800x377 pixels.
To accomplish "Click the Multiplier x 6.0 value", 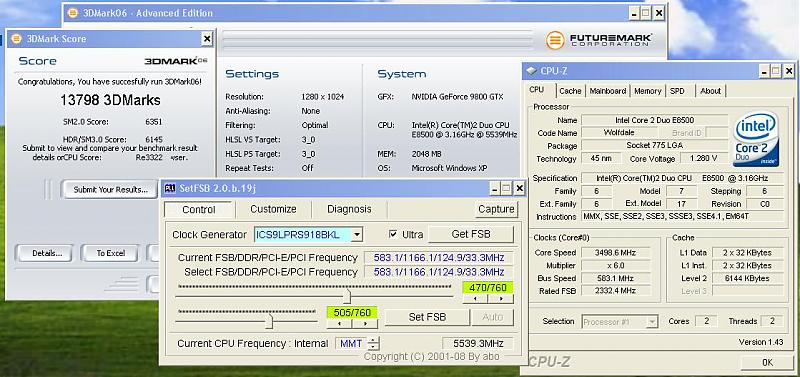I will (x=616, y=265).
